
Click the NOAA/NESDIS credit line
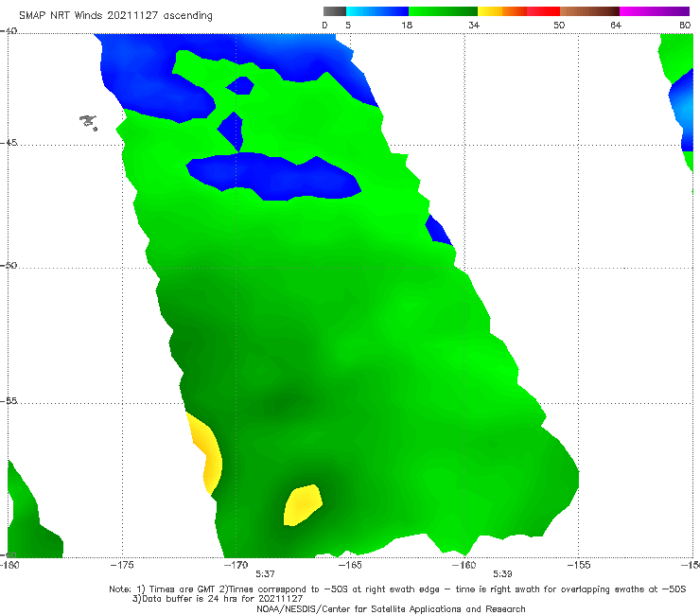[391, 608]
